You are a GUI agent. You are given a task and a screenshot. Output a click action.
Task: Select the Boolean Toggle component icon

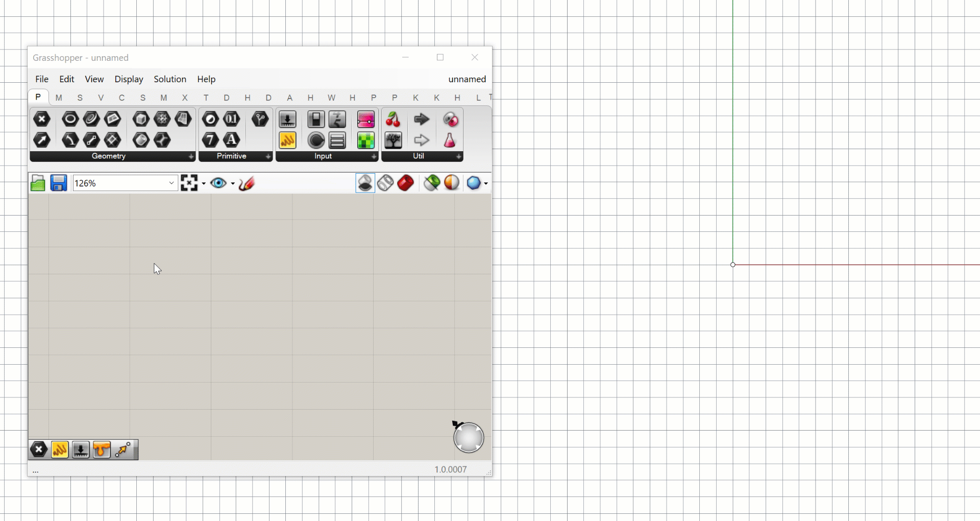(x=316, y=120)
